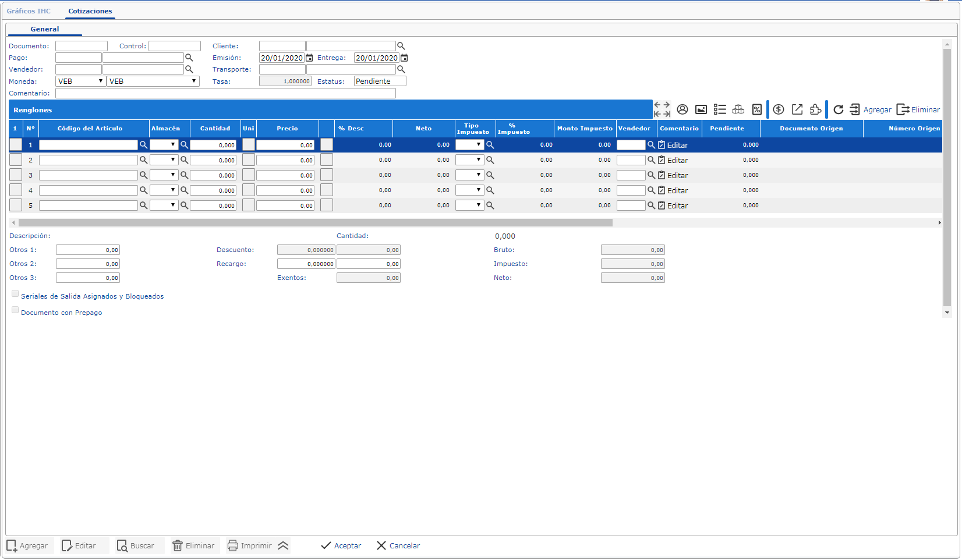Click the search magnifier next to Cliente
The image size is (962, 560).
[x=401, y=46]
